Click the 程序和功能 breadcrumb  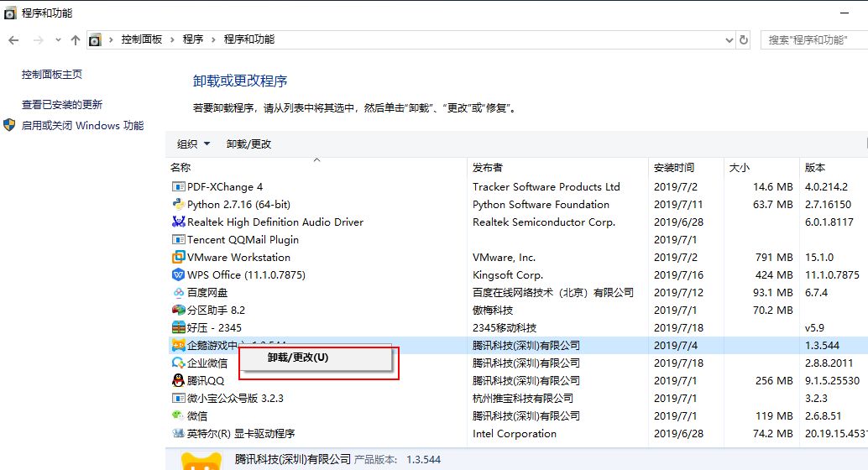point(249,39)
